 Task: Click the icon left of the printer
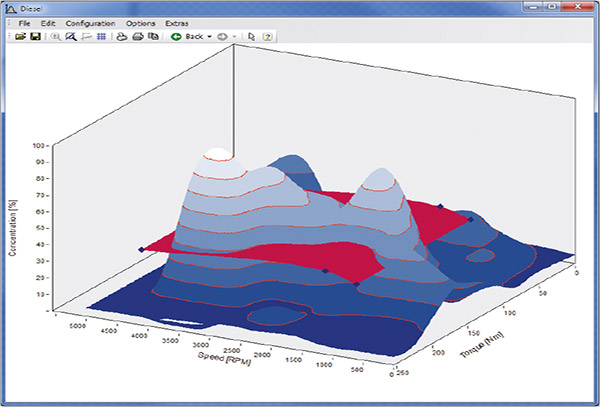click(122, 36)
